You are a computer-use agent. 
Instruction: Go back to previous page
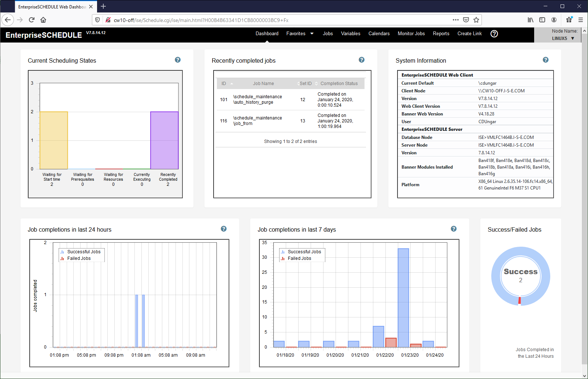click(x=8, y=20)
